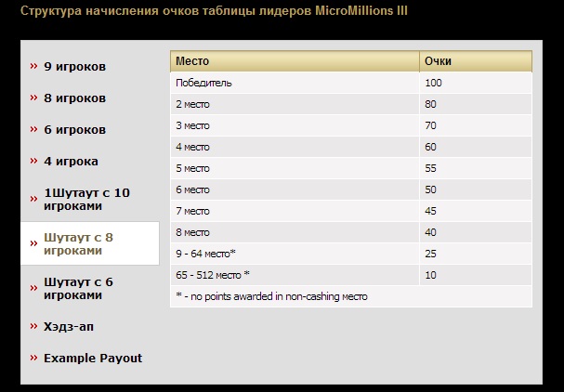Viewport: 564px width, 392px height.
Task: Show the '4 игрока' points table
Action: point(71,162)
